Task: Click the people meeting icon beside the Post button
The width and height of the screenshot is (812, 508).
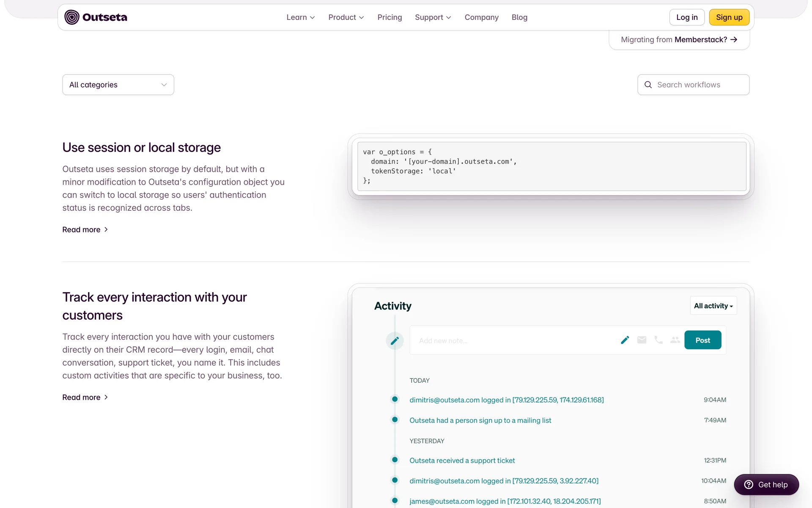Action: (675, 340)
